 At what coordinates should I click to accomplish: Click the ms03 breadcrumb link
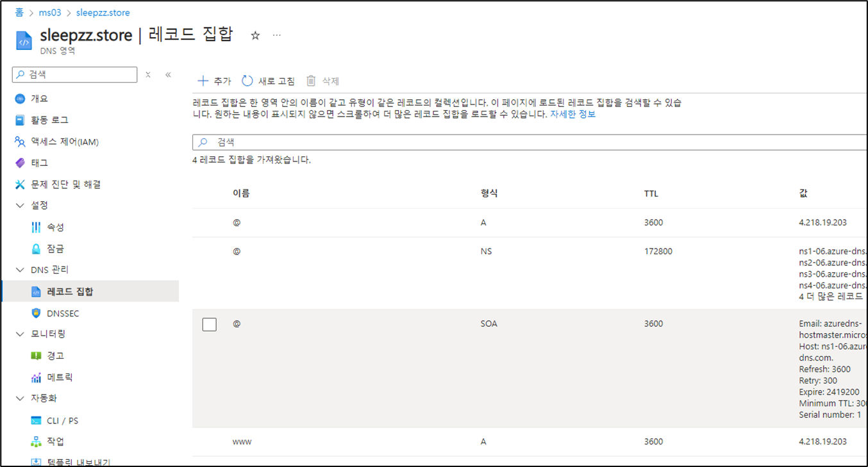(x=50, y=13)
